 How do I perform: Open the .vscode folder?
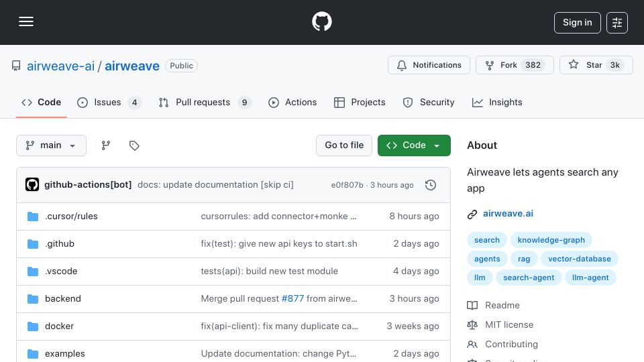point(61,271)
